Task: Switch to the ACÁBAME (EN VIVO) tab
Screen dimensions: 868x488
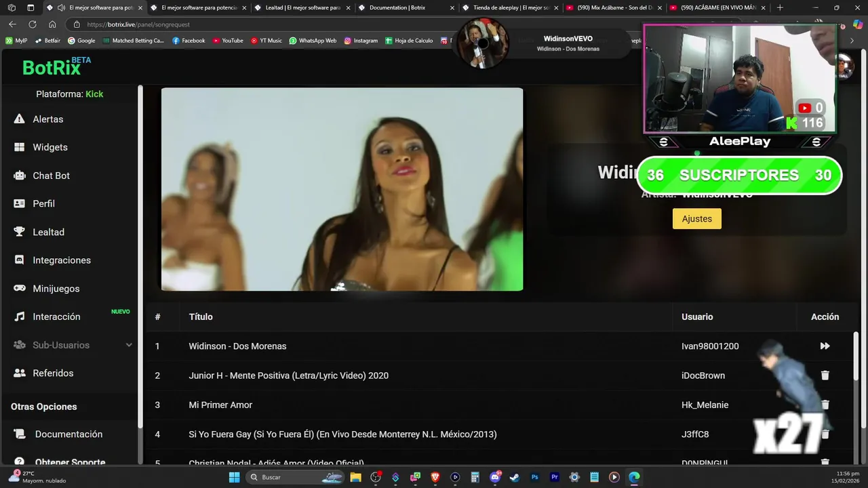Action: coord(717,7)
